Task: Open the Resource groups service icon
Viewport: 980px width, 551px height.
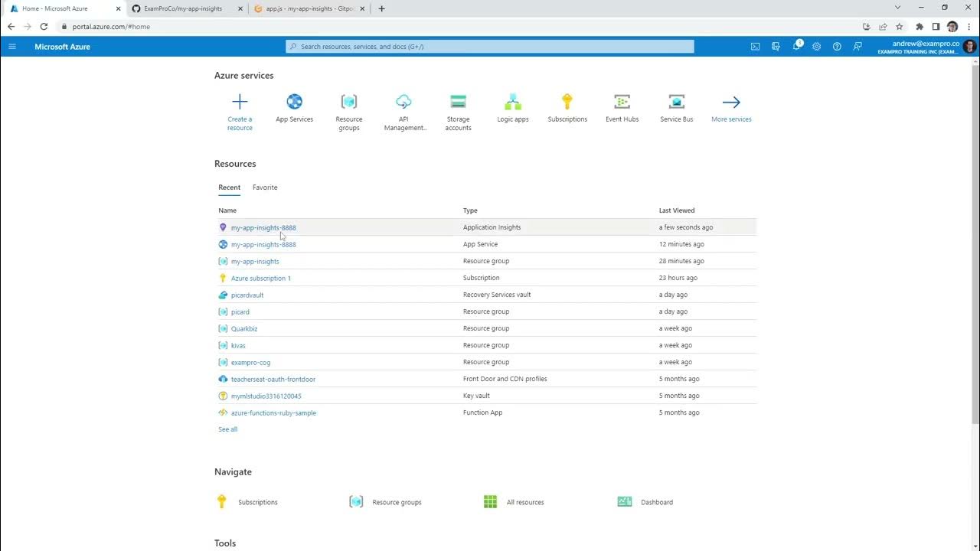Action: tap(349, 102)
